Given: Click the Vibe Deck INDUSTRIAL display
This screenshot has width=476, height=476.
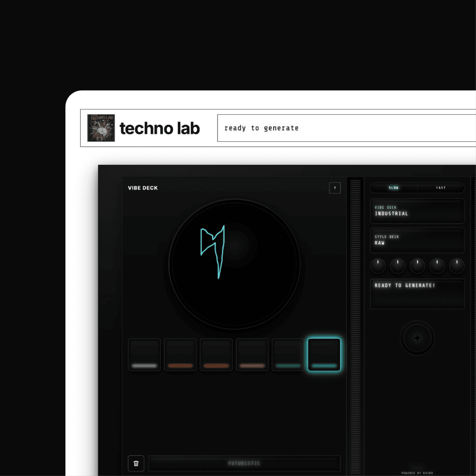Looking at the screenshot, I should coord(417,211).
